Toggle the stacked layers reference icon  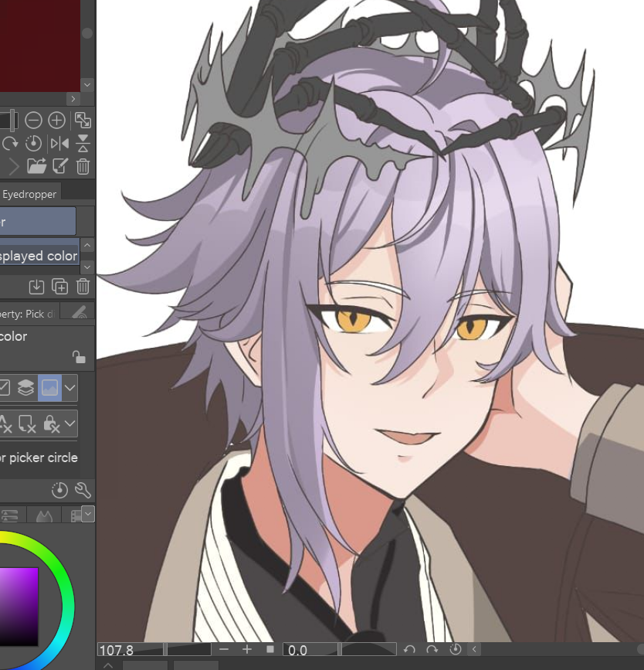(25, 388)
